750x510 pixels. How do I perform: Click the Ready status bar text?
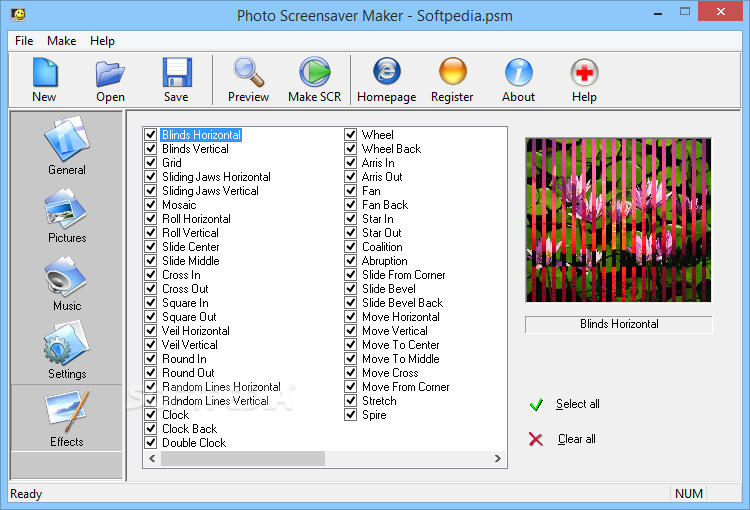tap(26, 494)
